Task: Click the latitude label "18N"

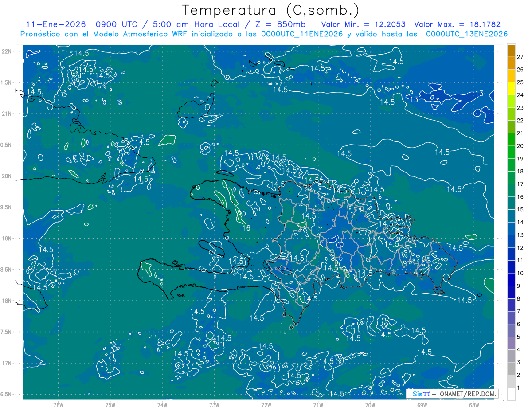Action: (x=7, y=301)
